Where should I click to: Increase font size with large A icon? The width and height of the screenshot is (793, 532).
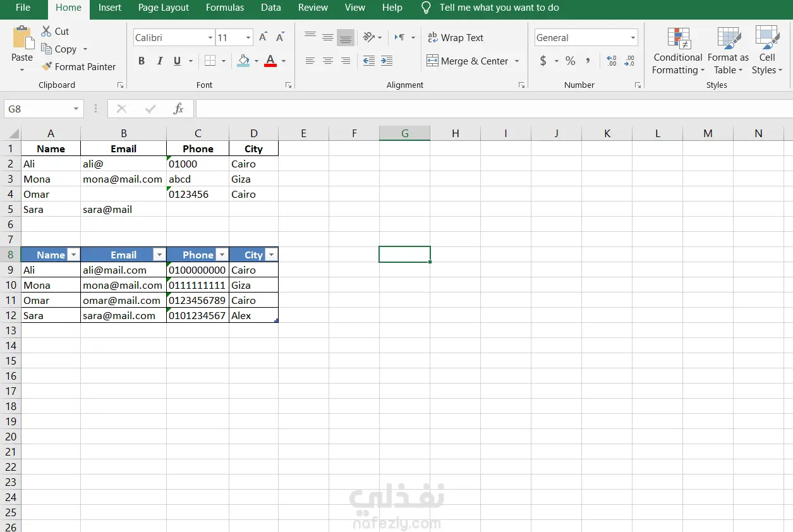pos(263,37)
